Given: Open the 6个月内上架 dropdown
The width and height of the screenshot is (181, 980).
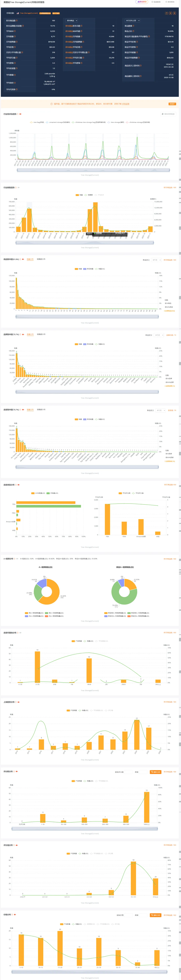Looking at the screenshot, I should pos(132,21).
